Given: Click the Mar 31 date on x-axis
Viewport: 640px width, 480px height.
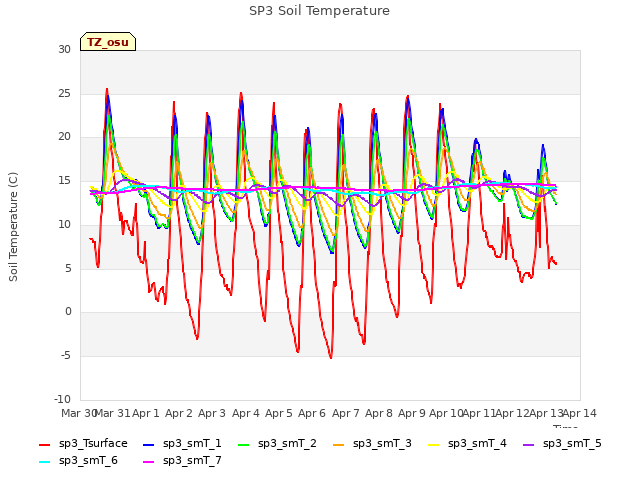Looking at the screenshot, I should click(x=113, y=413).
